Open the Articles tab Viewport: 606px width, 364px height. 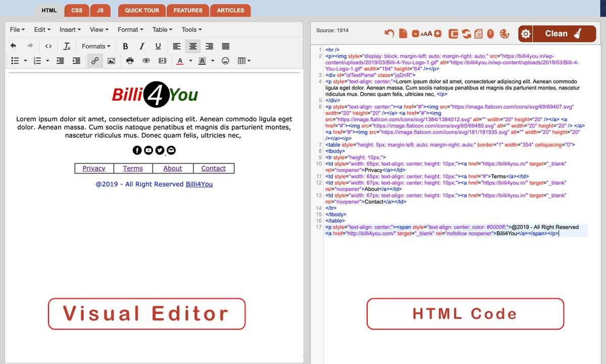point(231,11)
